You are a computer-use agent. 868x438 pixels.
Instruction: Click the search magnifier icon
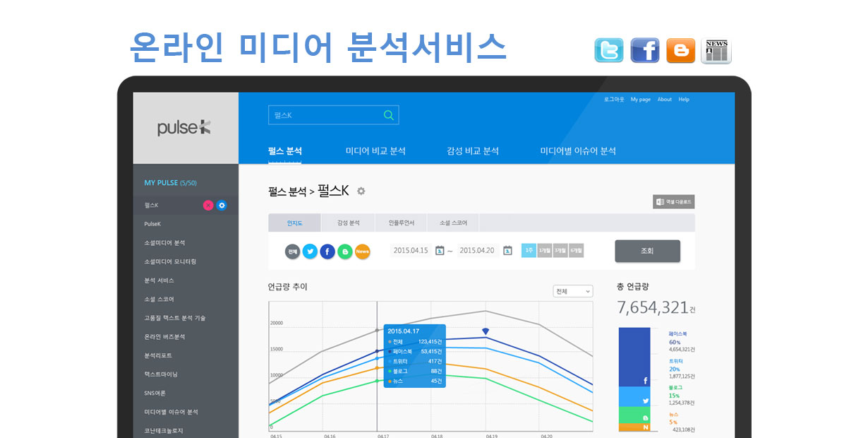tap(388, 115)
